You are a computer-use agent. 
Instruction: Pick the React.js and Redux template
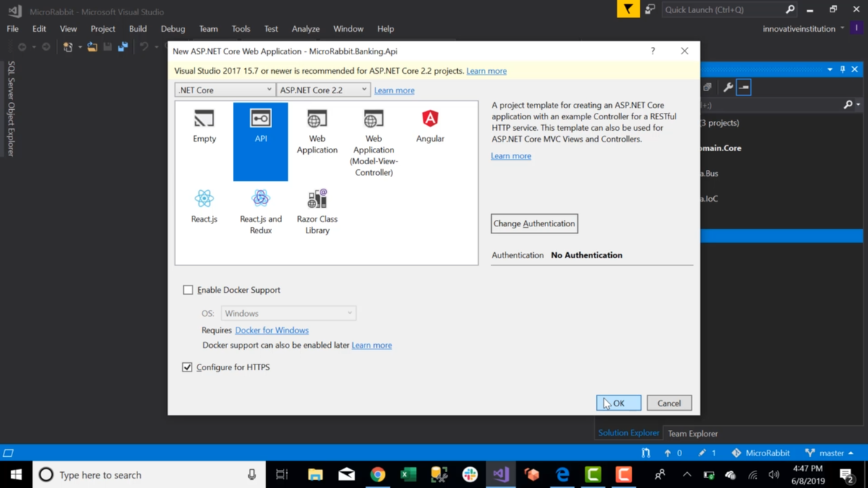tap(260, 211)
